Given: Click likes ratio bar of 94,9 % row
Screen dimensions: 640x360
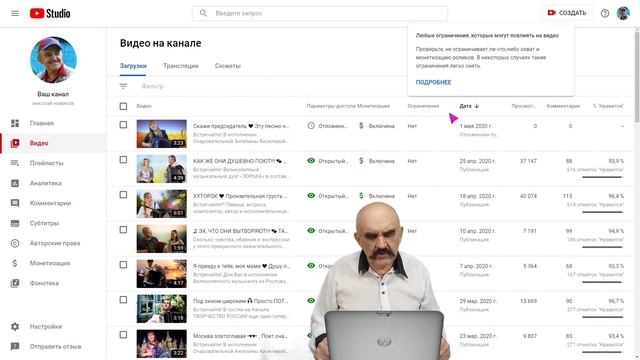Looking at the screenshot, I should point(602,247).
